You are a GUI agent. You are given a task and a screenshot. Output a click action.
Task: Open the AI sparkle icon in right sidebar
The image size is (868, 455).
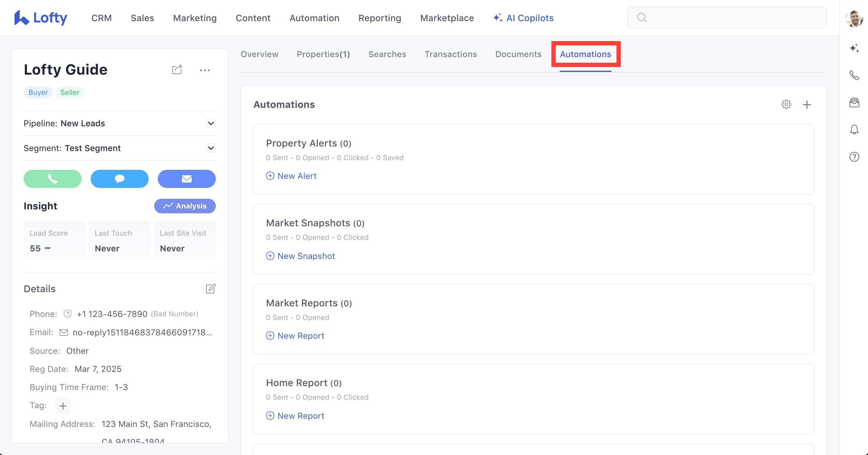854,48
